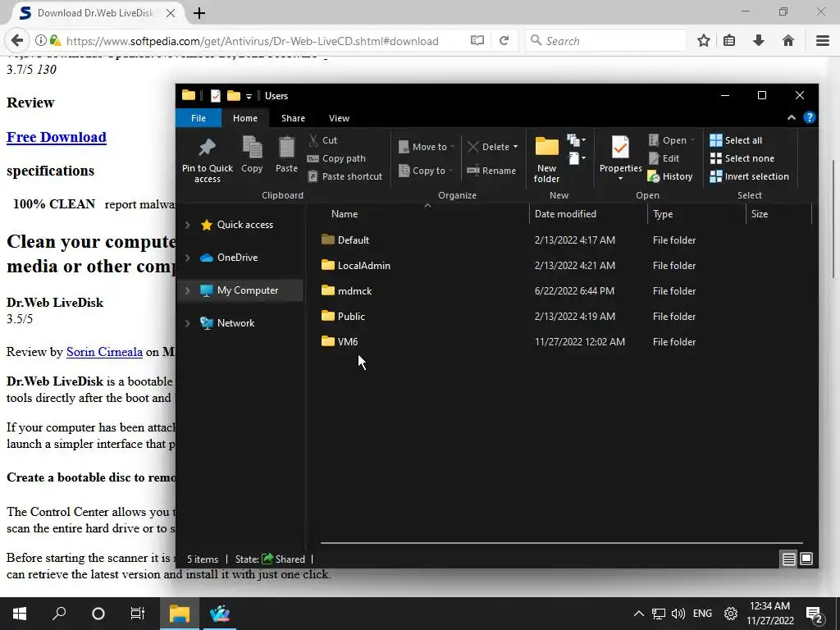Switch to large icons view in status bar
Image resolution: width=840 pixels, height=630 pixels.
(806, 559)
